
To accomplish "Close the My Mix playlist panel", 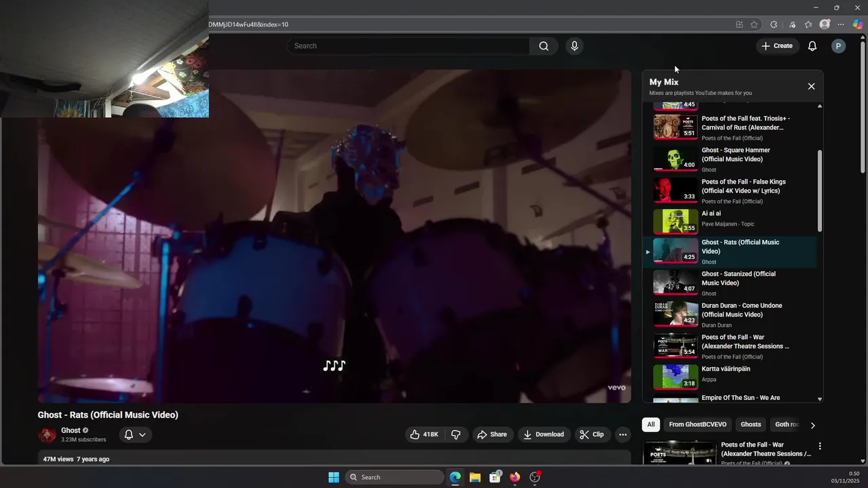I will 811,86.
